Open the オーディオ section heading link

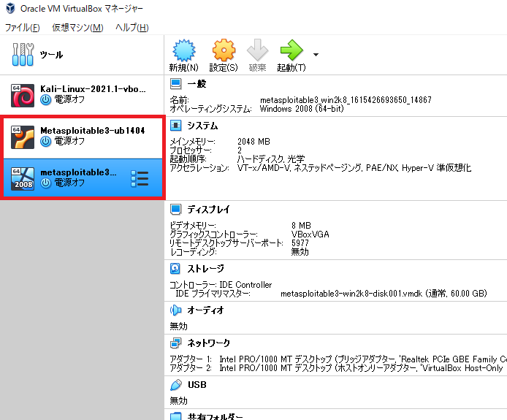point(205,310)
